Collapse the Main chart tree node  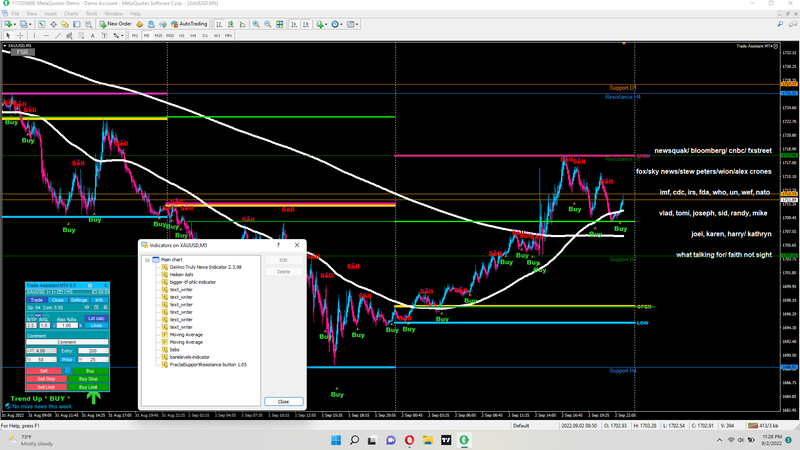147,259
